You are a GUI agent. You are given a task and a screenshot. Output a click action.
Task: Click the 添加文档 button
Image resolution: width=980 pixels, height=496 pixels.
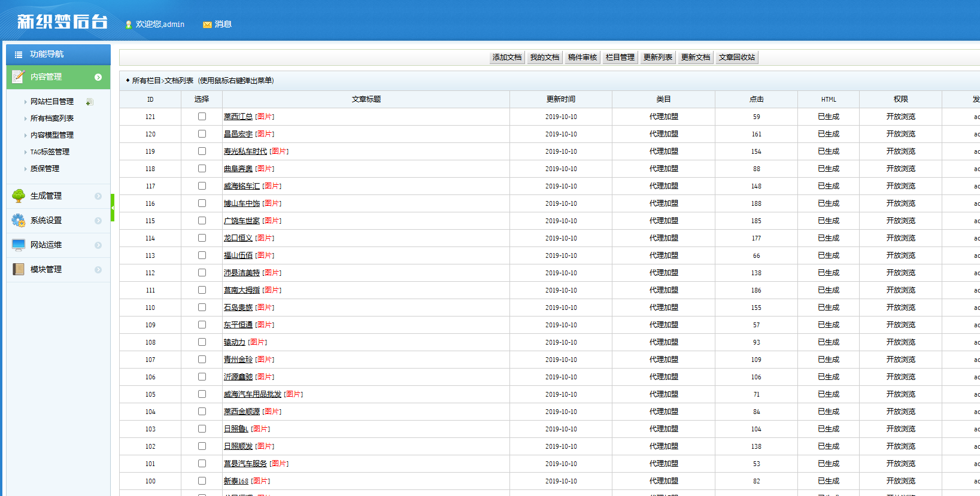pos(507,57)
